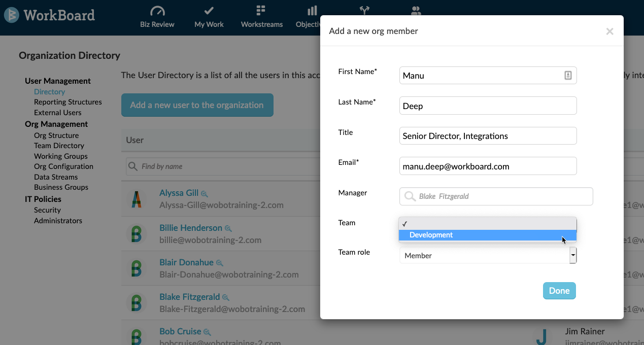Click the First Name field containing Manu
The image size is (644, 345).
pos(488,76)
